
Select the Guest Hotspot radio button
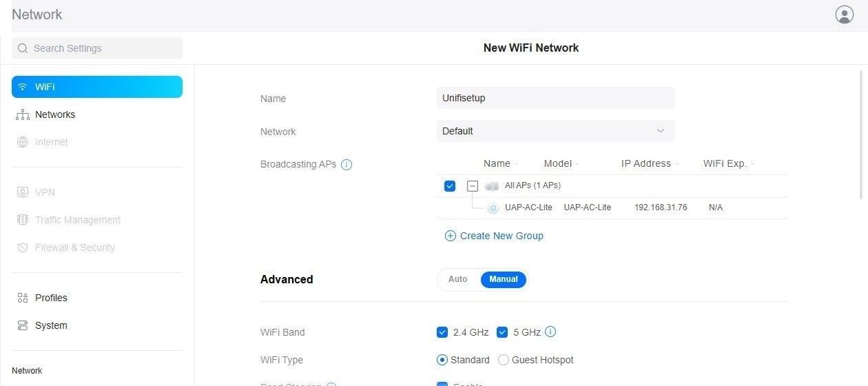pos(504,360)
